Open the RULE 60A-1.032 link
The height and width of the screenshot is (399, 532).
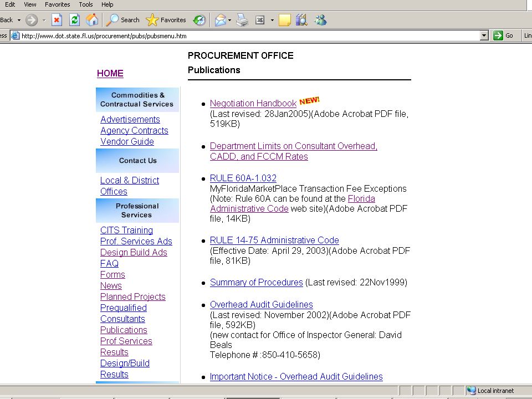[243, 178]
